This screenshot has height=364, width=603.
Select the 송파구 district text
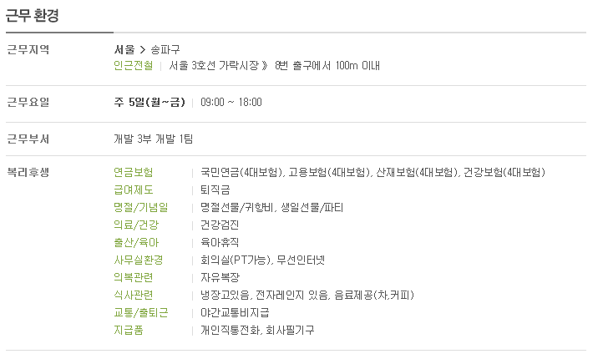[165, 49]
